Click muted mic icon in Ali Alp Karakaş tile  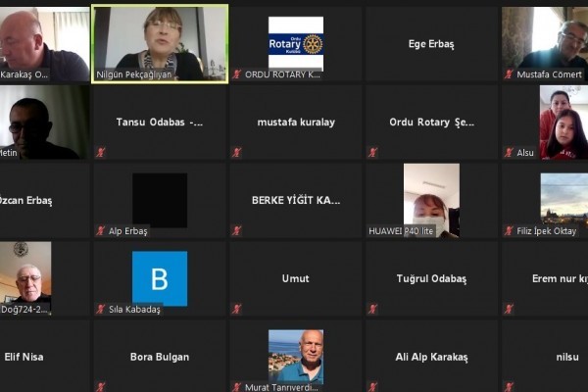click(x=372, y=387)
